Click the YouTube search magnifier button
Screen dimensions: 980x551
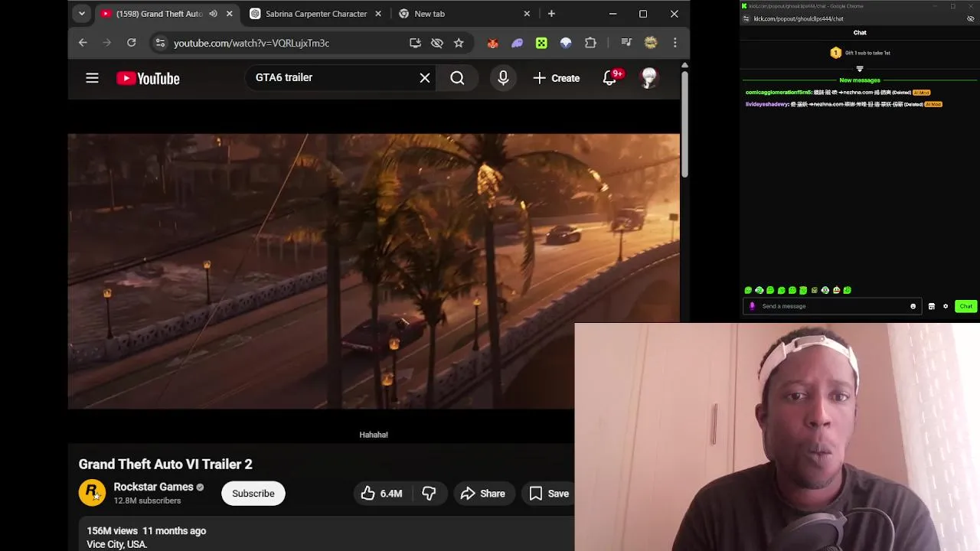click(x=457, y=78)
